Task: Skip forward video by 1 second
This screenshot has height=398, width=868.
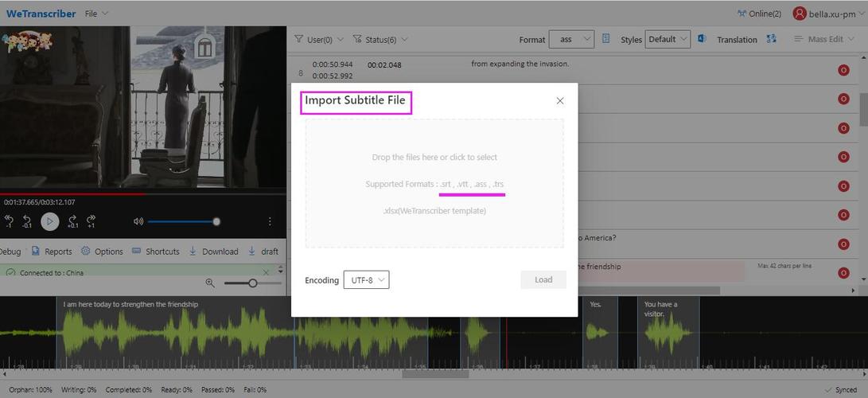Action: [91, 221]
